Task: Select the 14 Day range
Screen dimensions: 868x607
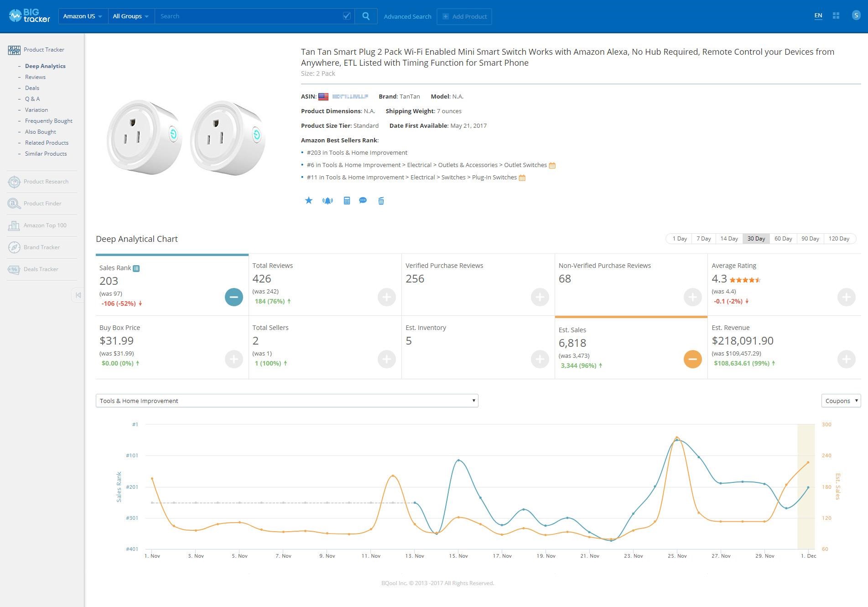Action: tap(729, 239)
